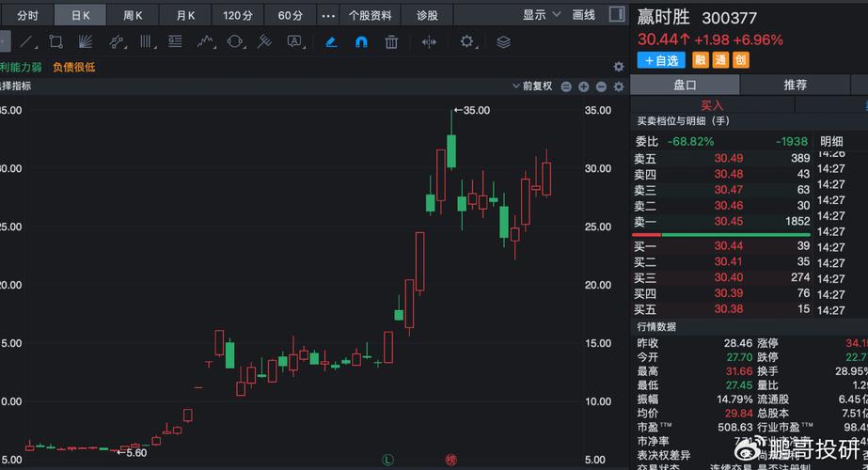Open the 选择指标 indicator selector
The image size is (868, 470).
tap(15, 86)
